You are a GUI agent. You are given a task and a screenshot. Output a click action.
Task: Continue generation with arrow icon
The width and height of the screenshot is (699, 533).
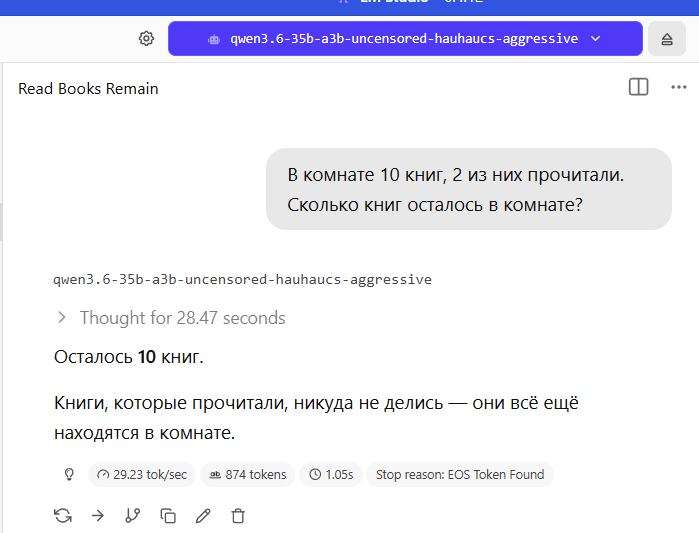click(98, 516)
